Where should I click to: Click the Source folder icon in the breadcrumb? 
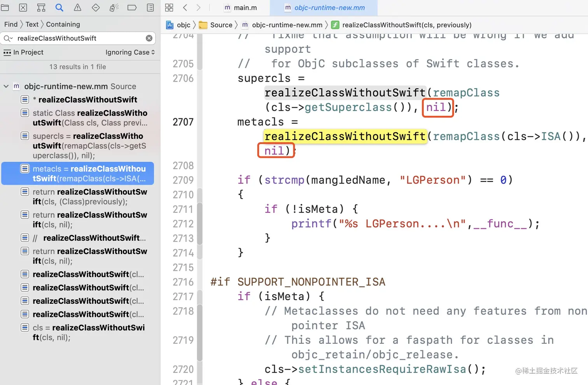[203, 25]
